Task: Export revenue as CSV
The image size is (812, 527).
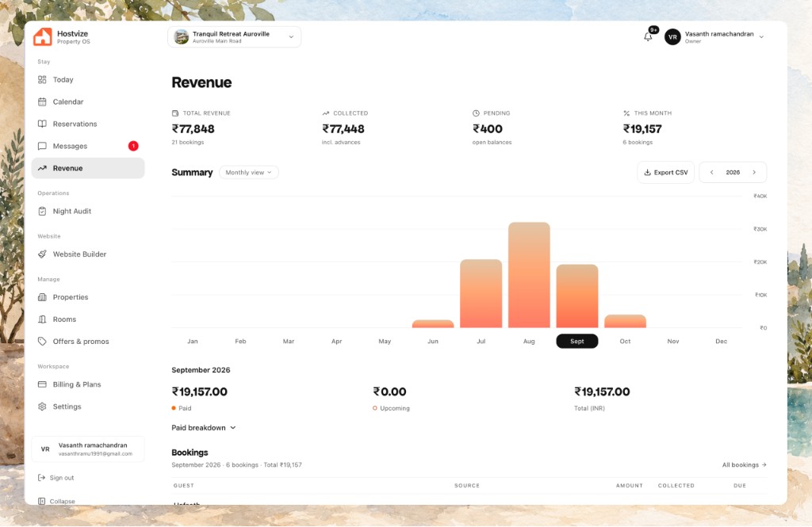Action: (x=665, y=173)
